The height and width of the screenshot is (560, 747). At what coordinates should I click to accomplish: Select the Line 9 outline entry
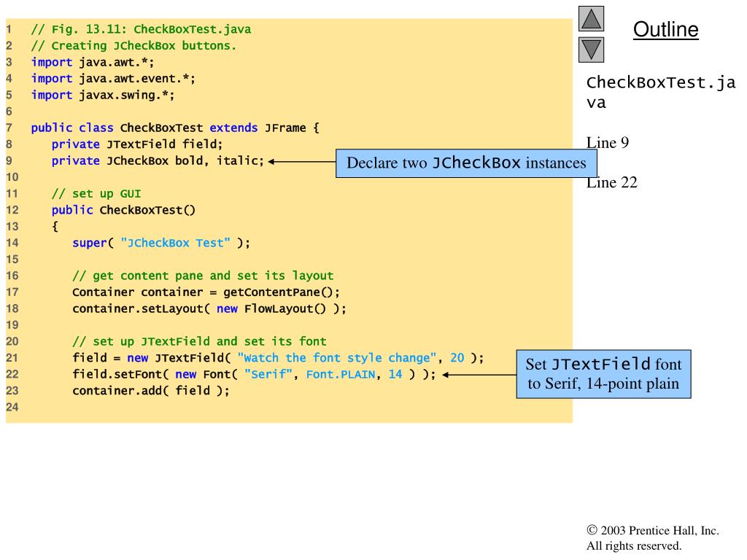click(x=608, y=142)
